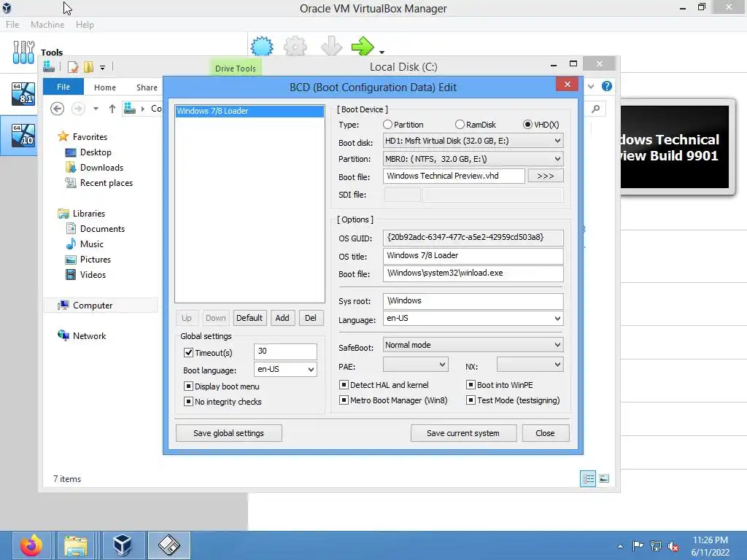Toggle Boot into WinPE checkbox

pos(471,385)
